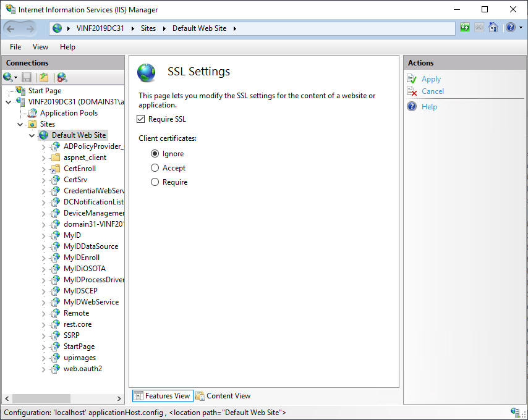Click the status bar network icon

point(516,413)
